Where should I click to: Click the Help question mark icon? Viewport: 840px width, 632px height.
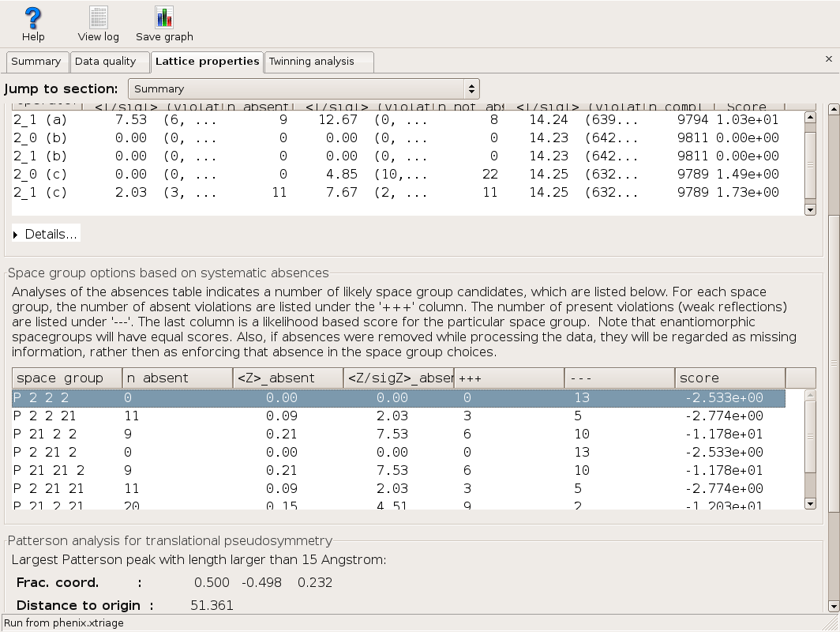click(33, 18)
